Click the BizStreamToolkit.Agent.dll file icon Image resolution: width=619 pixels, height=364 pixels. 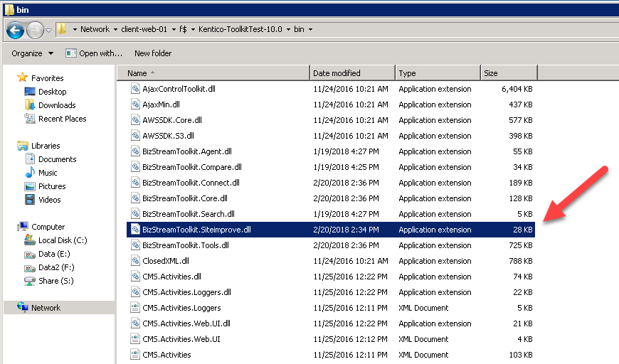point(135,151)
